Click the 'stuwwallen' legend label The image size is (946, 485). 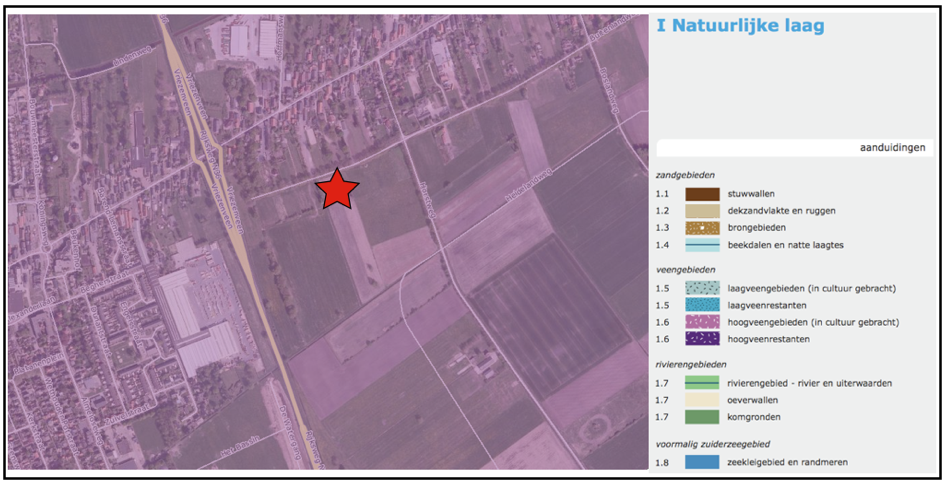click(751, 194)
